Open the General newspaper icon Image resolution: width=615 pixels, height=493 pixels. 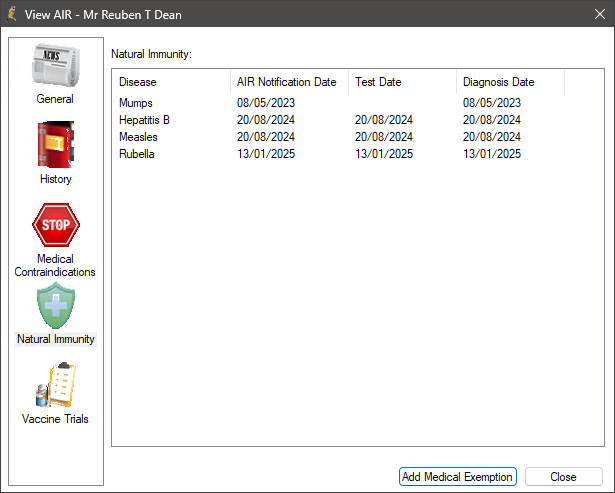click(55, 66)
